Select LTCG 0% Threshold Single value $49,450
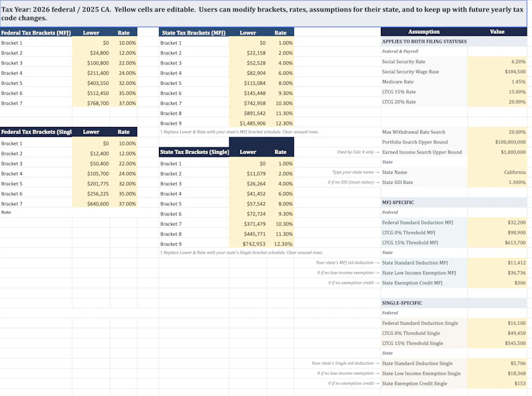The width and height of the screenshot is (532, 396). pos(497,334)
